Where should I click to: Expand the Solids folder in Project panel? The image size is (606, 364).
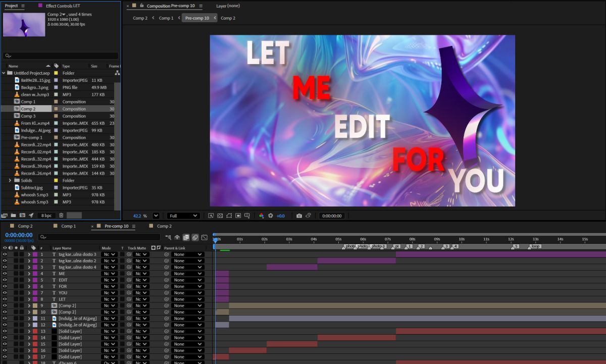pos(10,180)
